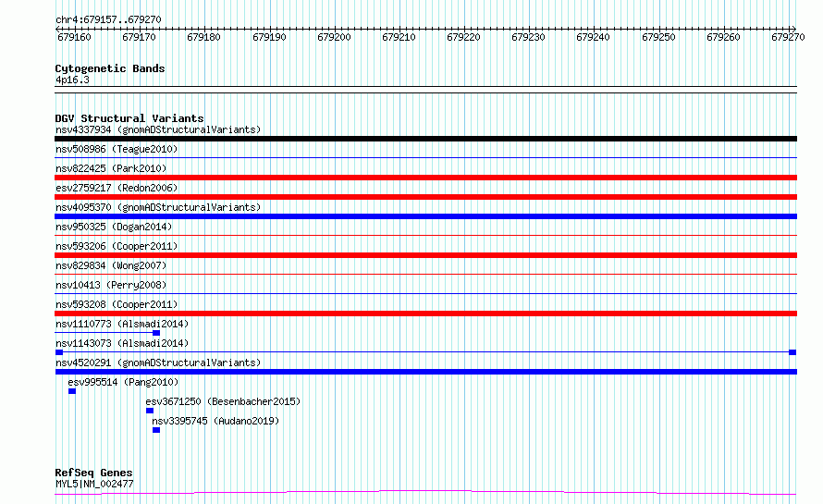Screen dimensions: 823x504
Task: Open nsv1143073 (Alsmadi2014) label
Action: [x=122, y=343]
